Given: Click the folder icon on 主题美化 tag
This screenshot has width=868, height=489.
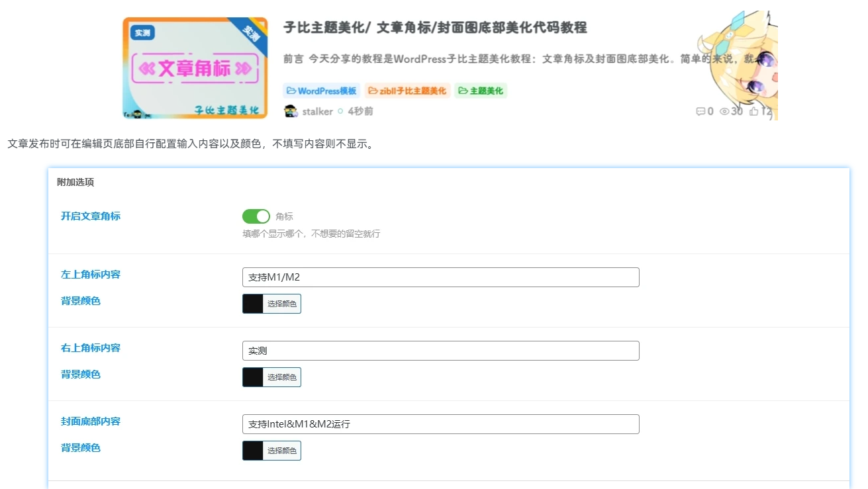Looking at the screenshot, I should (x=462, y=90).
